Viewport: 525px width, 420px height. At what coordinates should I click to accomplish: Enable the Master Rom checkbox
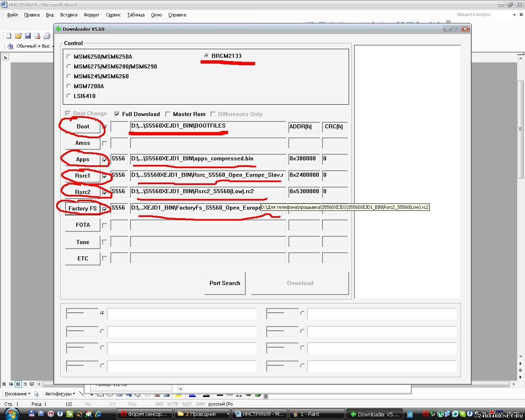[168, 114]
